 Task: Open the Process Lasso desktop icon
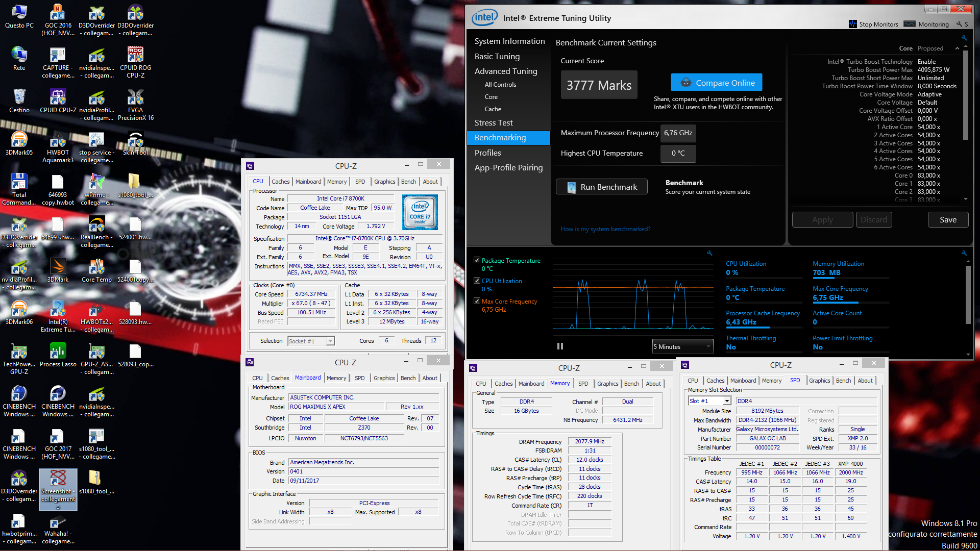point(58,355)
